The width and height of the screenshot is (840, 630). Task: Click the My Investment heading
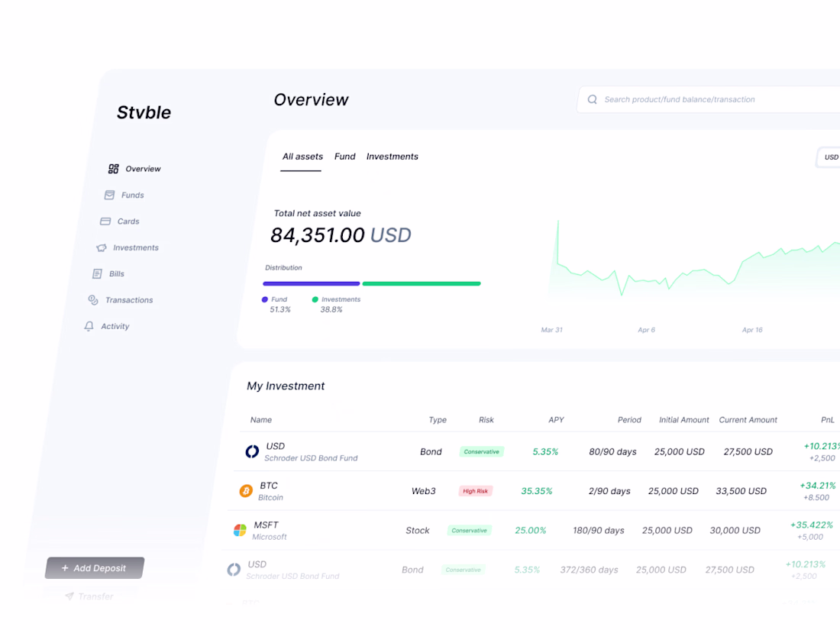286,386
